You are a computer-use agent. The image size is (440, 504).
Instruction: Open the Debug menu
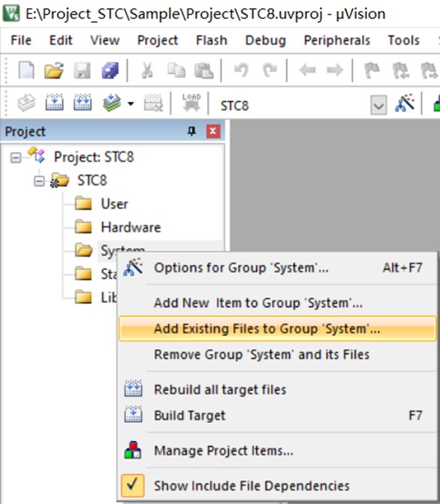266,40
